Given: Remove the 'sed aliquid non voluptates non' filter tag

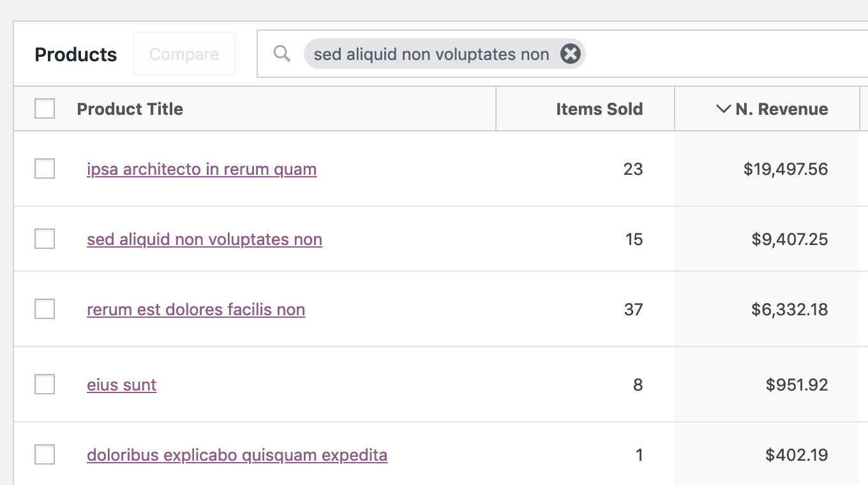Looking at the screenshot, I should click(571, 54).
